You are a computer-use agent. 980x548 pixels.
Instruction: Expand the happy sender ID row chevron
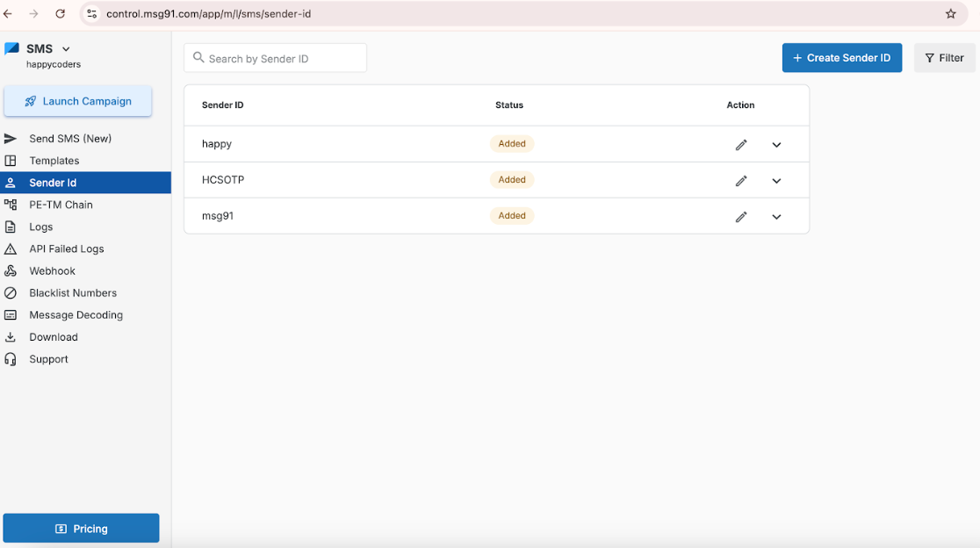click(x=776, y=145)
